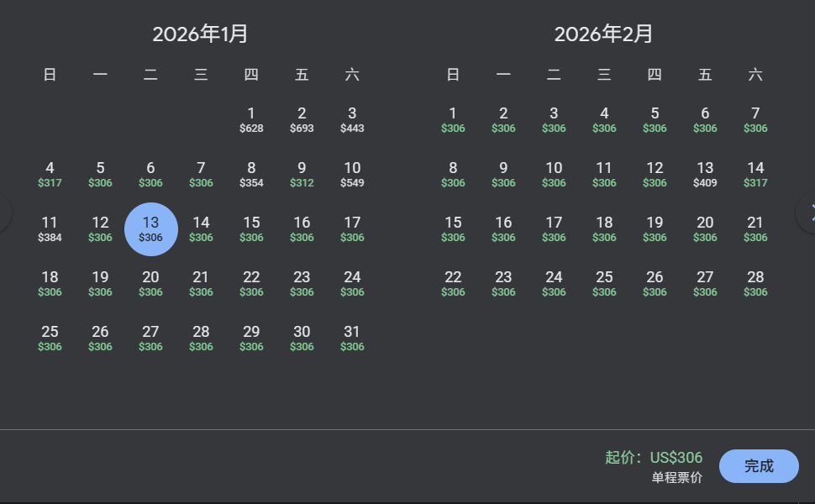The width and height of the screenshot is (815, 504).
Task: Go to next months with right arrow
Action: pyautogui.click(x=808, y=214)
